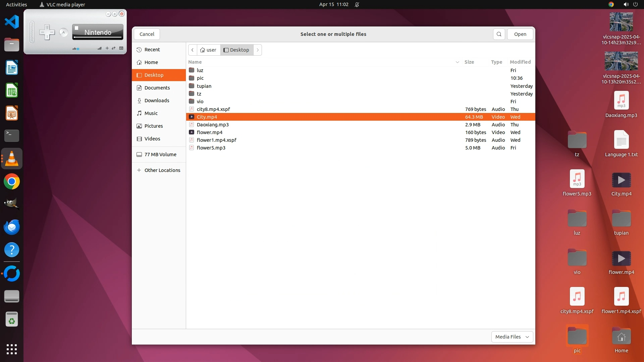Screen dimensions: 644x362
Task: Select Daoxiang.mp3 in the file list
Action: click(213, 125)
